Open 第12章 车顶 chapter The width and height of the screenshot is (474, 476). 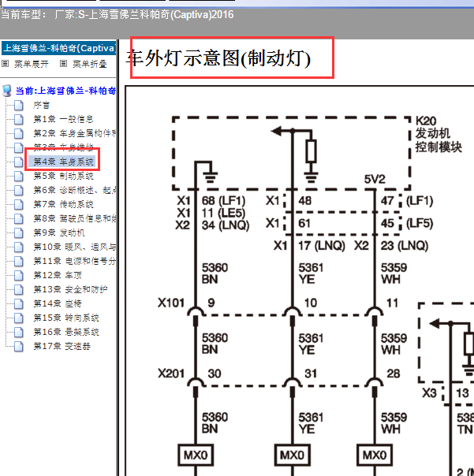58,275
